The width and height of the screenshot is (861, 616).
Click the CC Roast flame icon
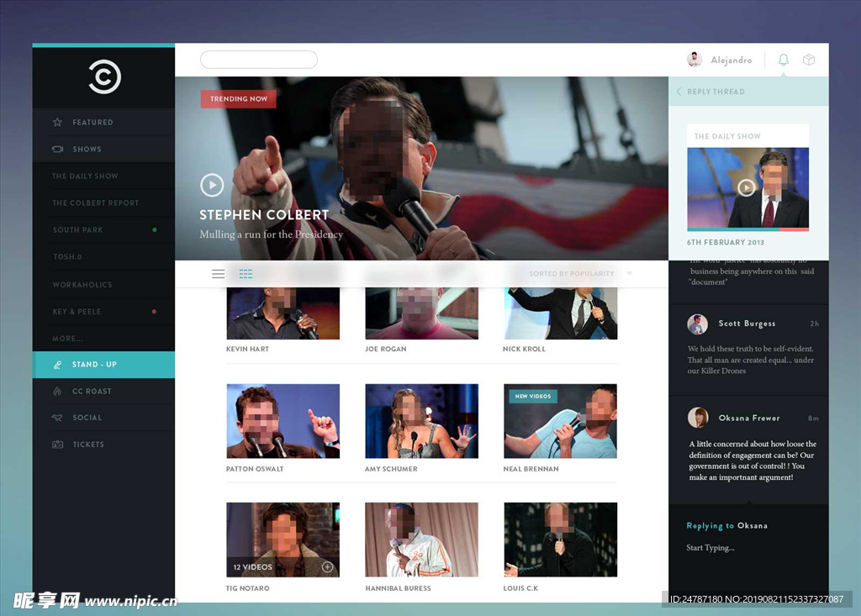57,391
